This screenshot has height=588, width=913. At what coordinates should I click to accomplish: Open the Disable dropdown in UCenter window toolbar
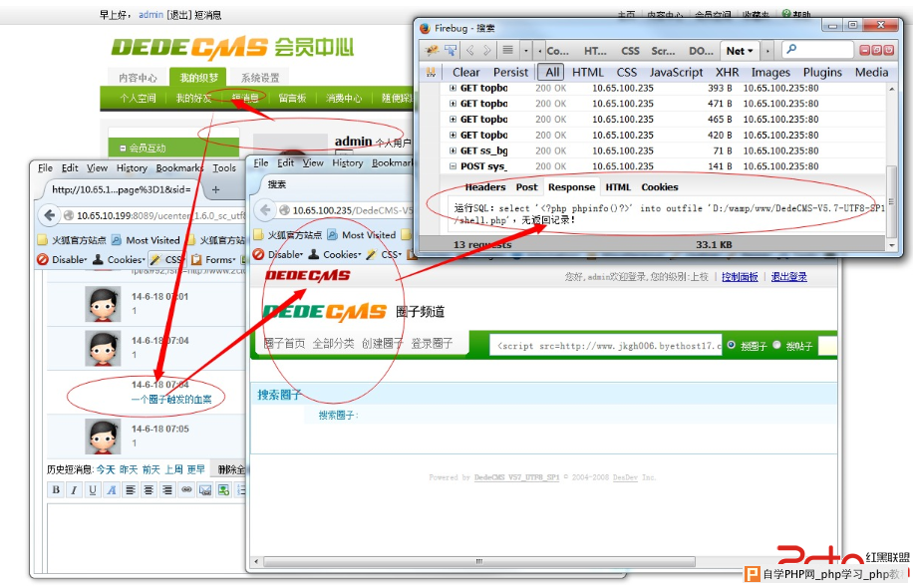coord(63,260)
